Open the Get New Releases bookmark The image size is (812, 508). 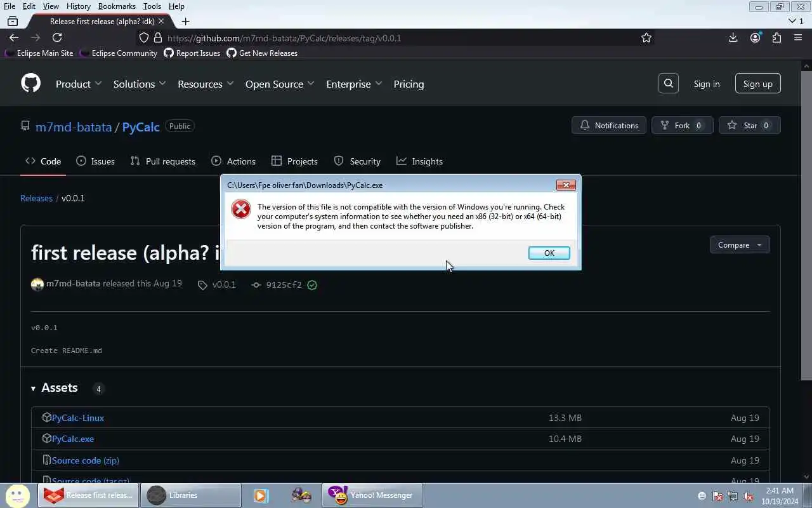click(x=262, y=53)
